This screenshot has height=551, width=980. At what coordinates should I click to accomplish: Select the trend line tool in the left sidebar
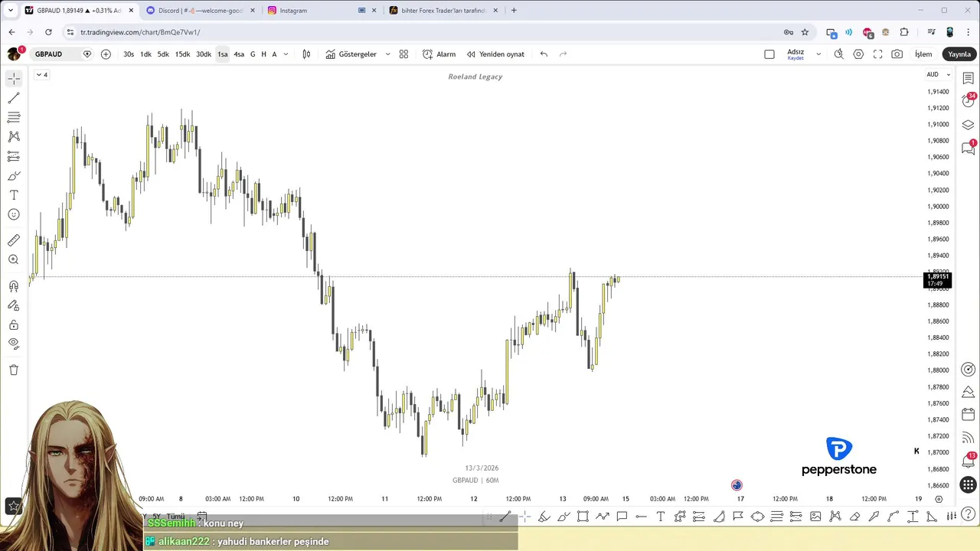click(14, 98)
